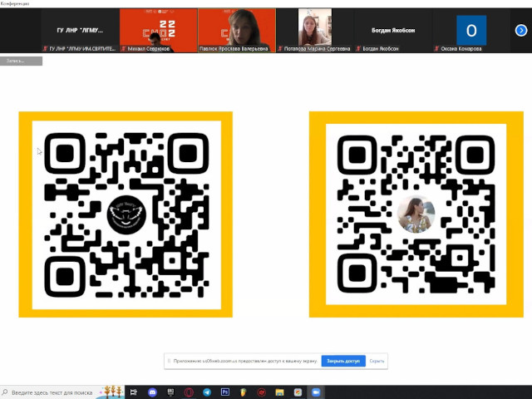
Task: Click muted mic icon of Михаил Севрюков
Action: [x=124, y=49]
